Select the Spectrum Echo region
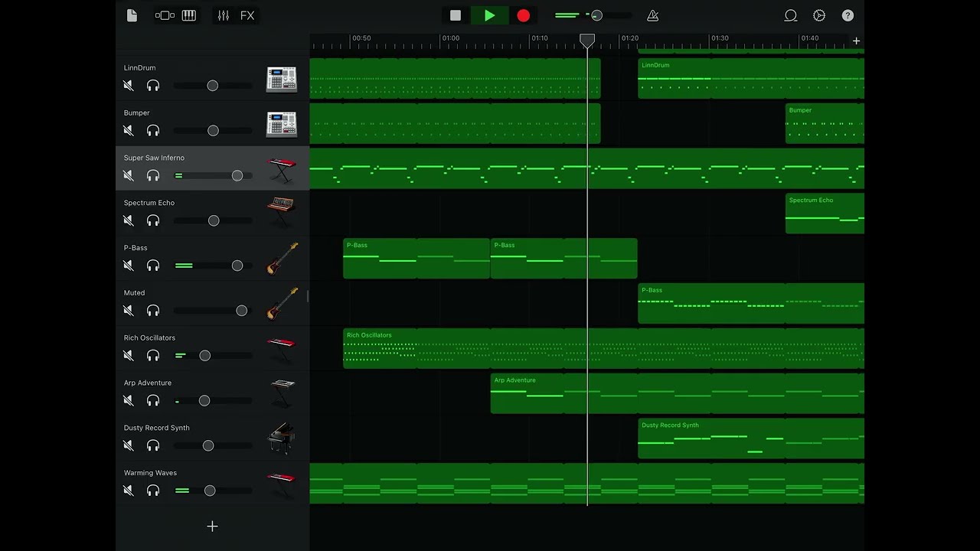 tap(825, 214)
